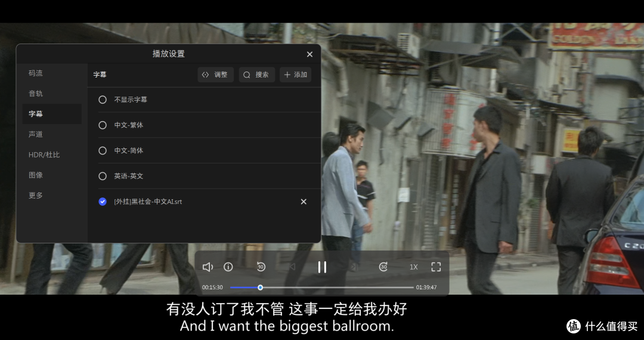Skip forward 30 seconds
644x340 pixels.
[x=383, y=267]
